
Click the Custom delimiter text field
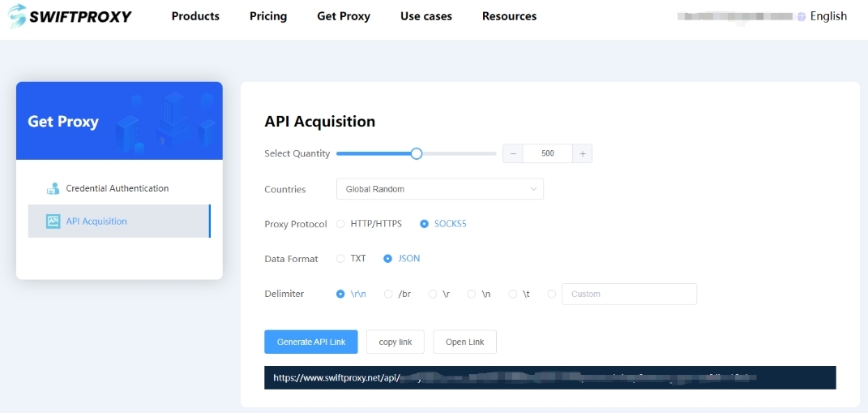(x=630, y=294)
